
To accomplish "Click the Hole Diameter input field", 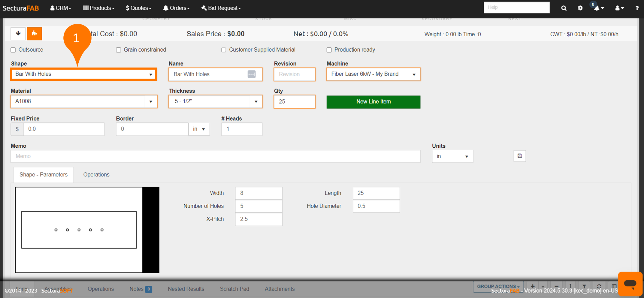I will click(x=376, y=206).
